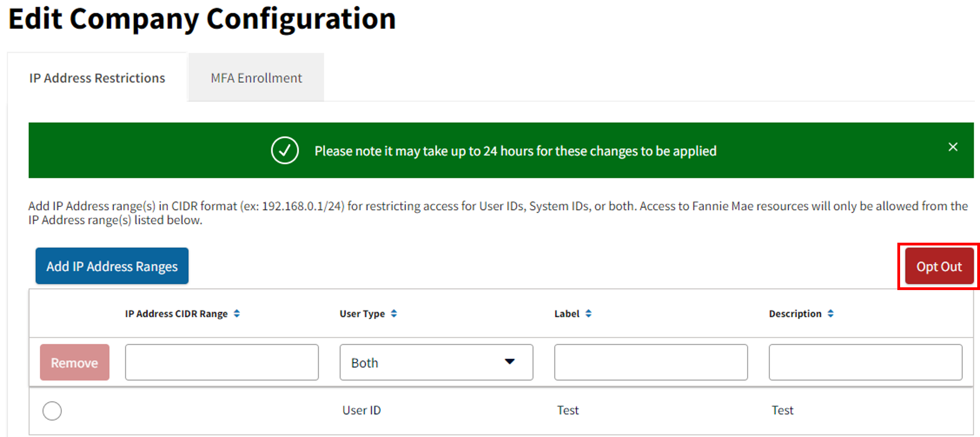Sort by IP Address CIDR Range column

pos(237,313)
